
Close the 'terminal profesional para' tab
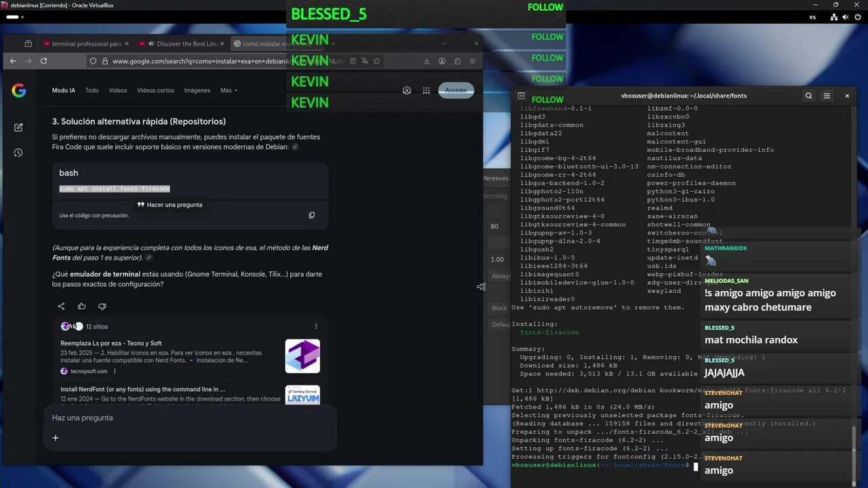click(126, 43)
